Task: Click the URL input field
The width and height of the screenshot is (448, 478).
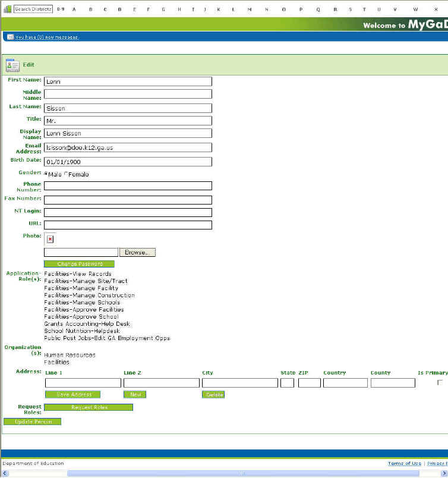Action: coord(128,225)
